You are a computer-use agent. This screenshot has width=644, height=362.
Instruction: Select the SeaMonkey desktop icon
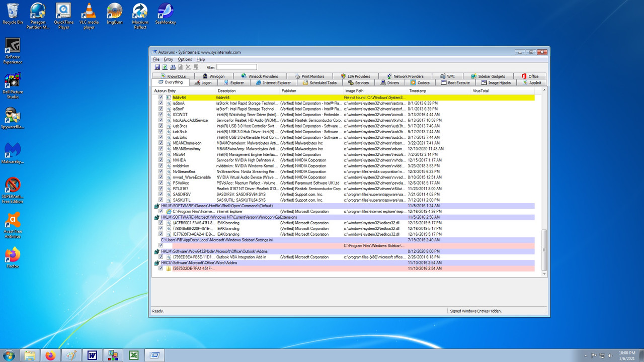pyautogui.click(x=165, y=13)
